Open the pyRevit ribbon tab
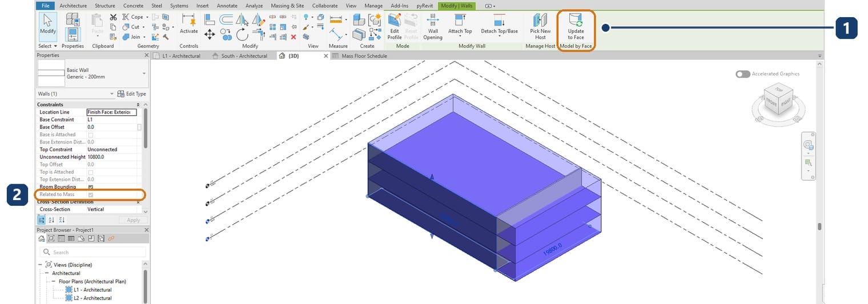 coord(424,5)
